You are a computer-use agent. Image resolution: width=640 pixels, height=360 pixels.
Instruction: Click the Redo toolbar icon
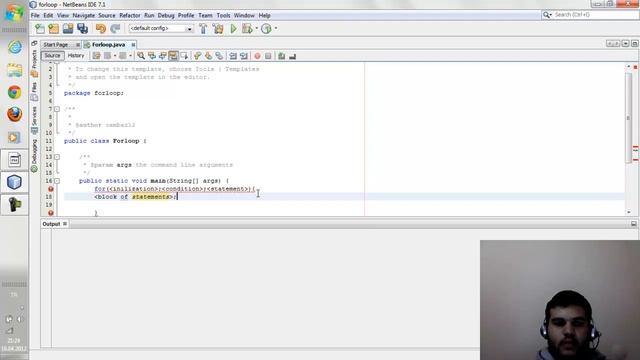[x=115, y=29]
